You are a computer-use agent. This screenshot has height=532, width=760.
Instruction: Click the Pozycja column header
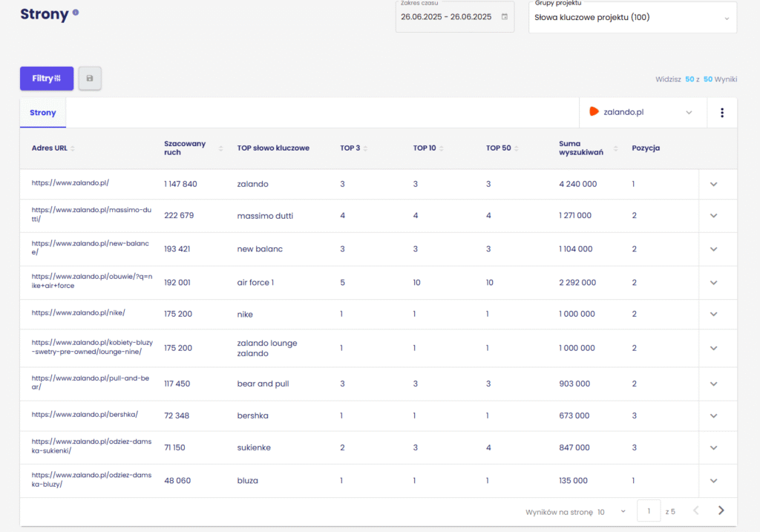(x=646, y=148)
